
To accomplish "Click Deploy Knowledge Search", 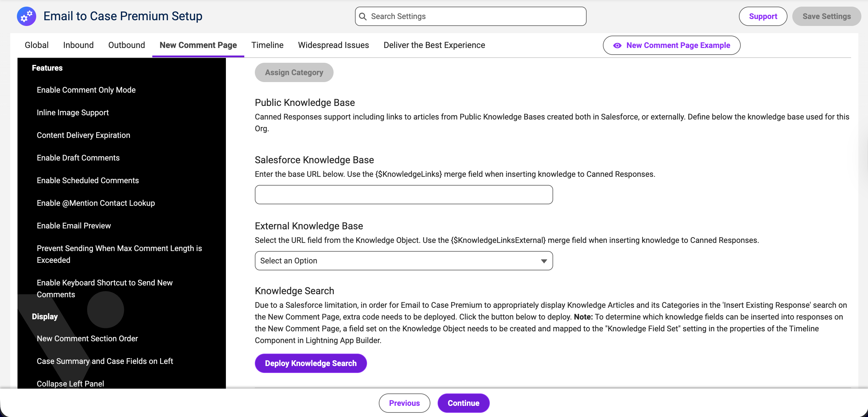I will click(x=310, y=363).
